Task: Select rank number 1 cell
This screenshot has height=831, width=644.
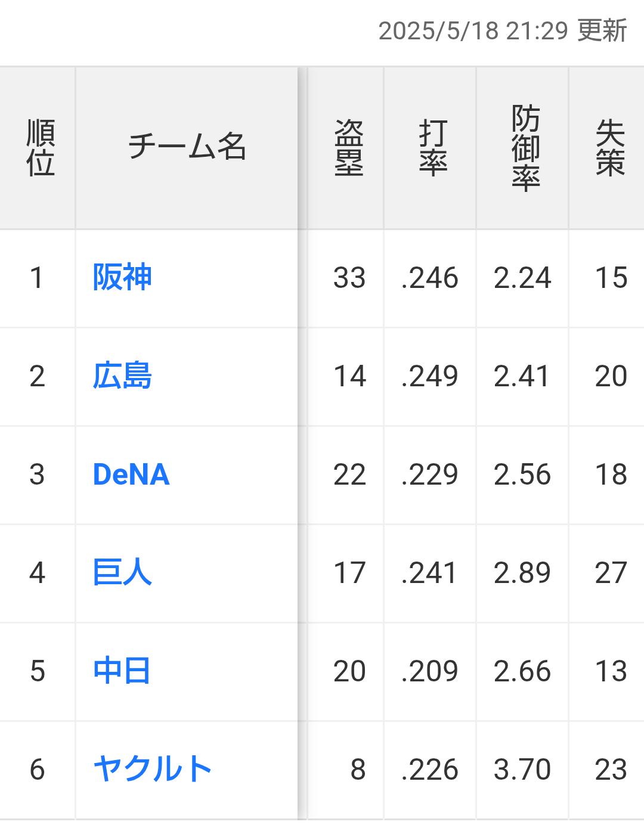Action: [37, 278]
